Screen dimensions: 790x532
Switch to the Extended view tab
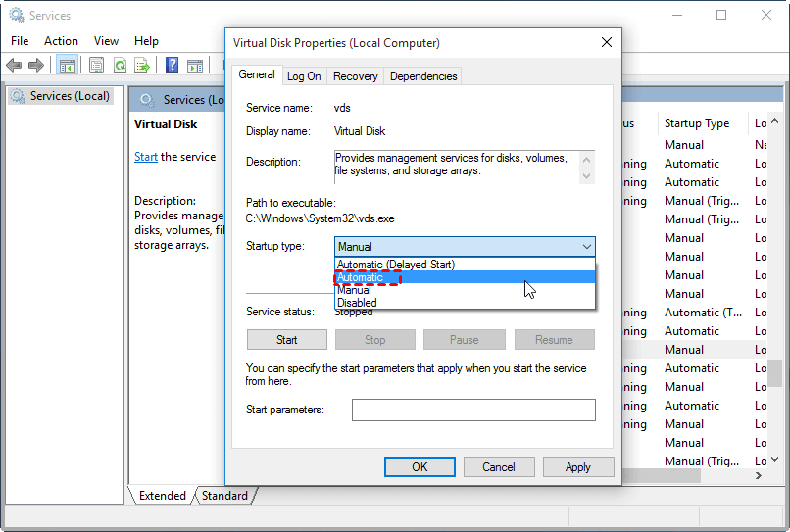(x=163, y=495)
